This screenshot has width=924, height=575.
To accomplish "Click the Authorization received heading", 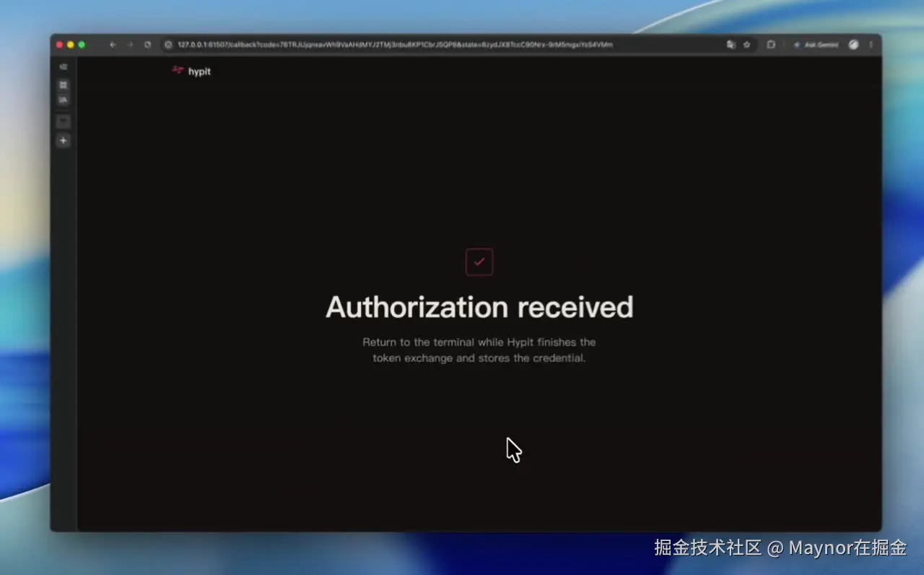I will point(479,307).
